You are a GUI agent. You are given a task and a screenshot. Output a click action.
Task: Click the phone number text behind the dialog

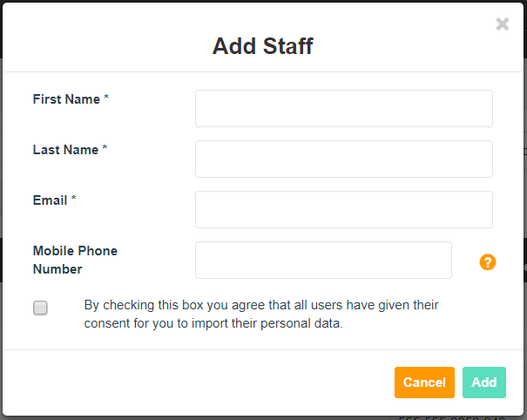452,418
